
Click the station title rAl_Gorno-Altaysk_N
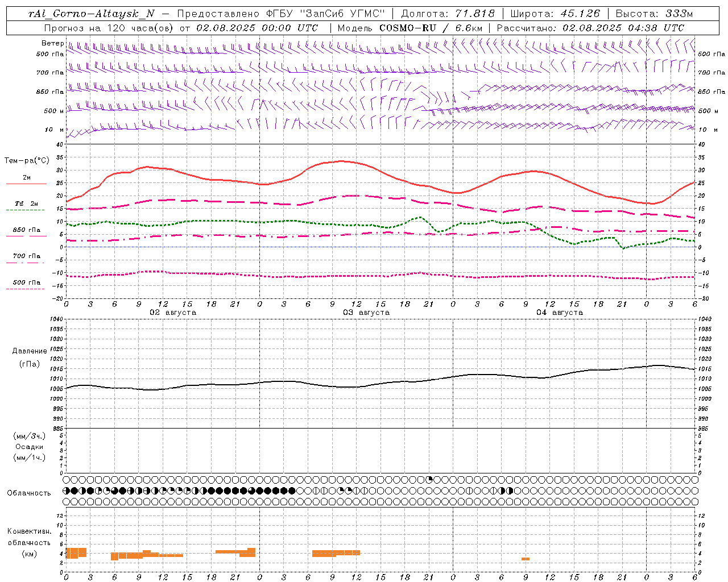tap(92, 13)
